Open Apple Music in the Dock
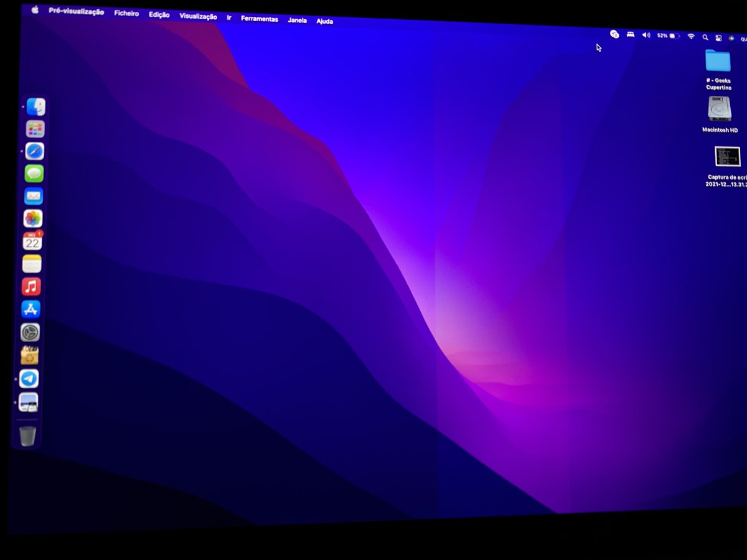747x560 pixels. click(x=32, y=286)
